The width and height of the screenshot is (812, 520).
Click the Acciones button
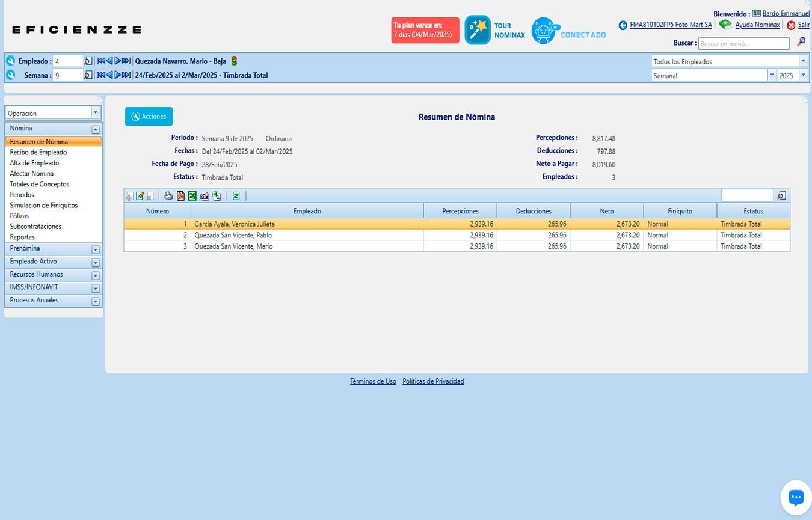(x=149, y=117)
